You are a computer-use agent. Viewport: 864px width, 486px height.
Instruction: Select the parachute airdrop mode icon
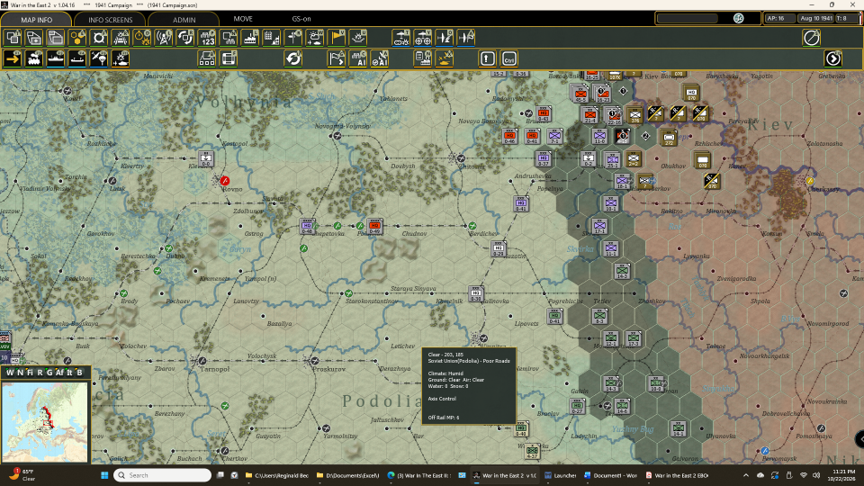click(x=99, y=59)
